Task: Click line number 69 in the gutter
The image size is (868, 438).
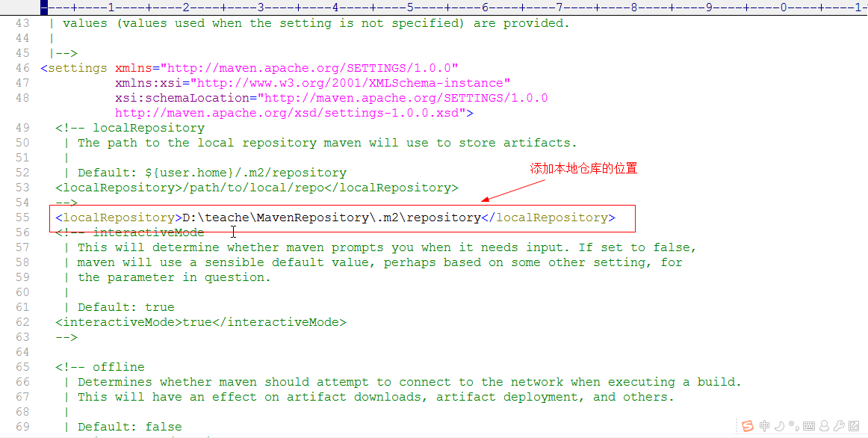Action: tap(22, 427)
